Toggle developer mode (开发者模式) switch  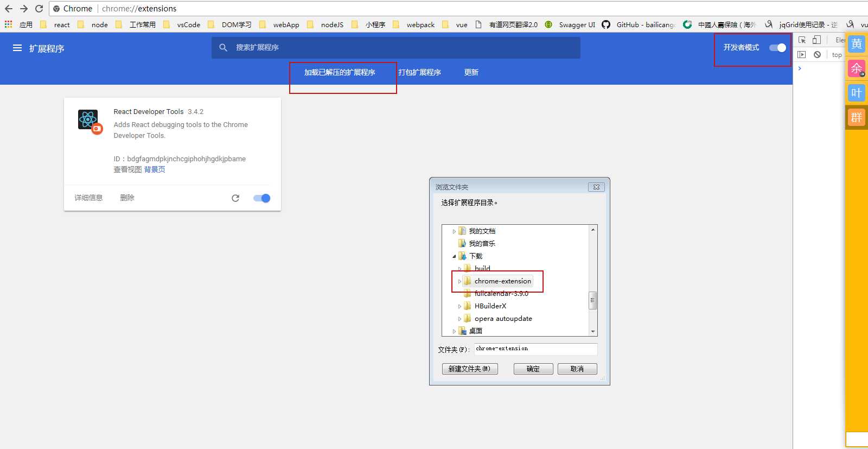point(777,48)
